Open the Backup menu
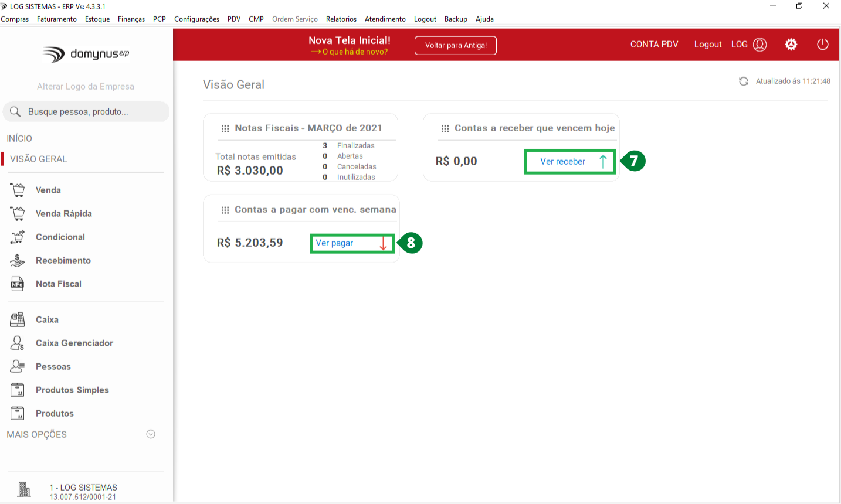Image resolution: width=841 pixels, height=504 pixels. (x=456, y=19)
